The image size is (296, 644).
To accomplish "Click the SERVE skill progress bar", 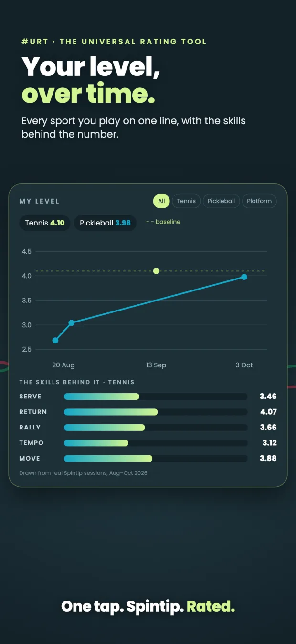I will pyautogui.click(x=156, y=397).
